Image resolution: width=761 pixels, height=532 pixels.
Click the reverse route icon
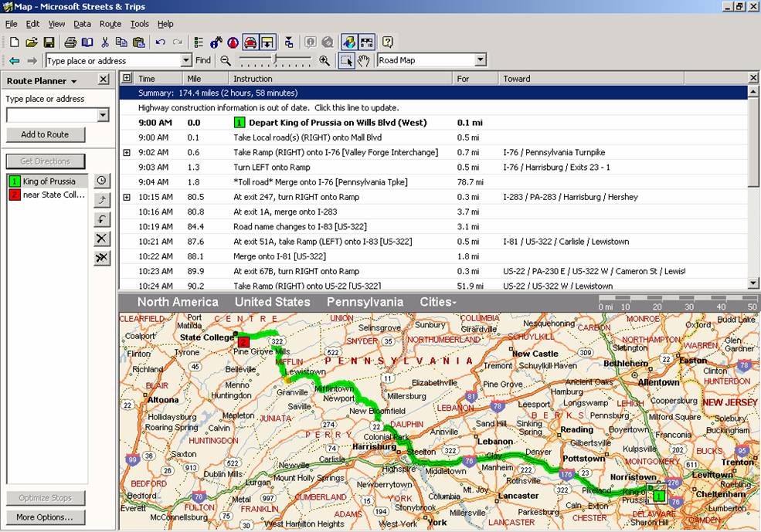(101, 219)
